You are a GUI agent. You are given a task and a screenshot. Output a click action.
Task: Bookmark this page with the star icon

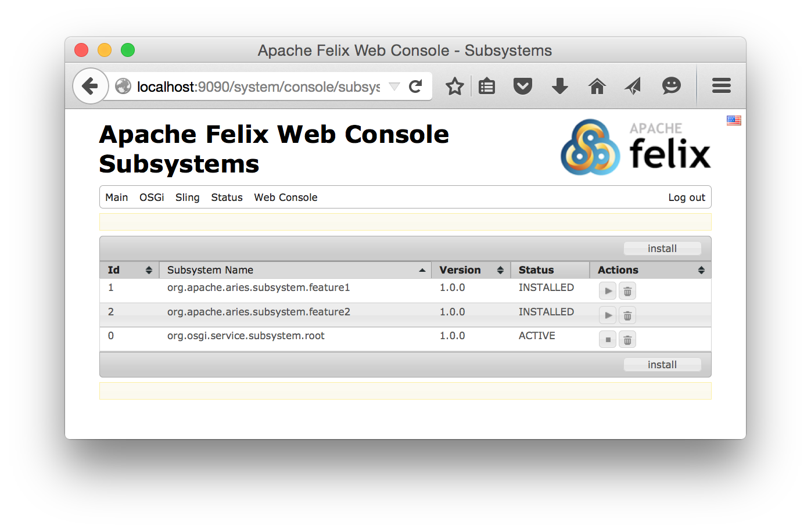pos(454,87)
